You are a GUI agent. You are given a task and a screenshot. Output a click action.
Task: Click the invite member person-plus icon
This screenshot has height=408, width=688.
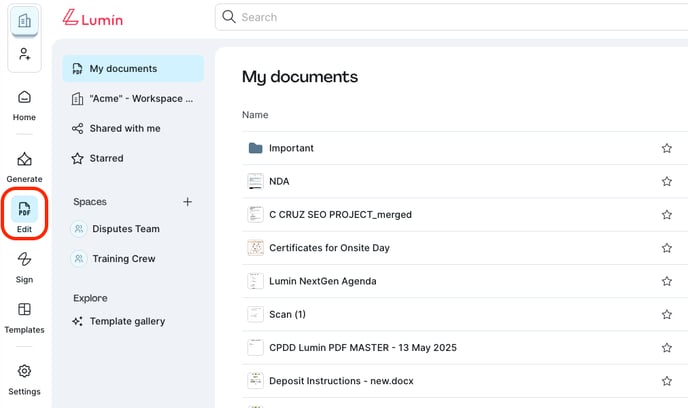pyautogui.click(x=25, y=54)
